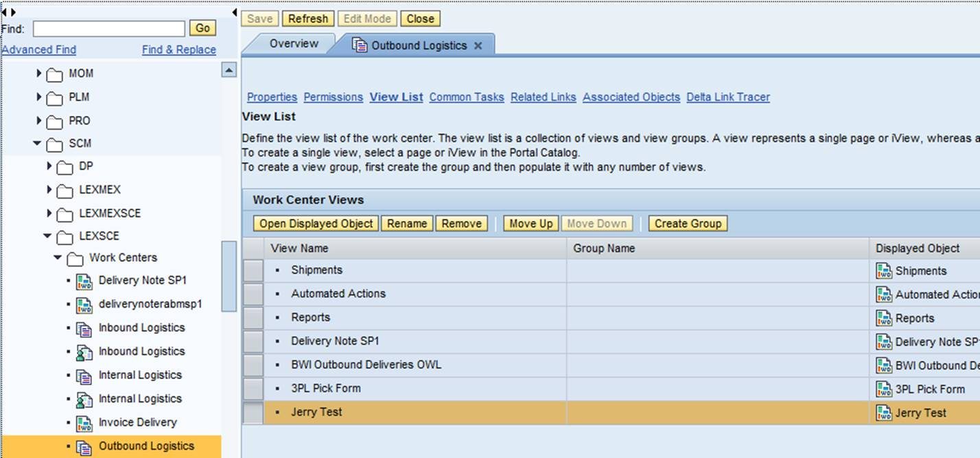980x458 pixels.
Task: Click the Rename button
Action: pos(408,224)
